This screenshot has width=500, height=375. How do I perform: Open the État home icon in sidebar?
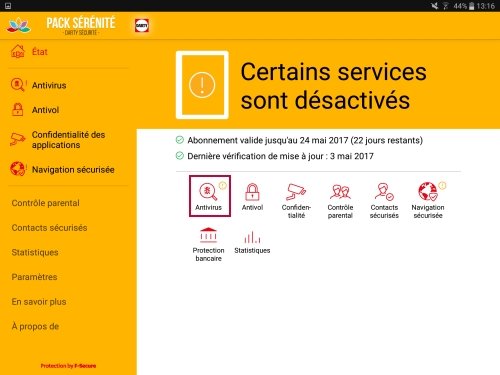pos(18,52)
